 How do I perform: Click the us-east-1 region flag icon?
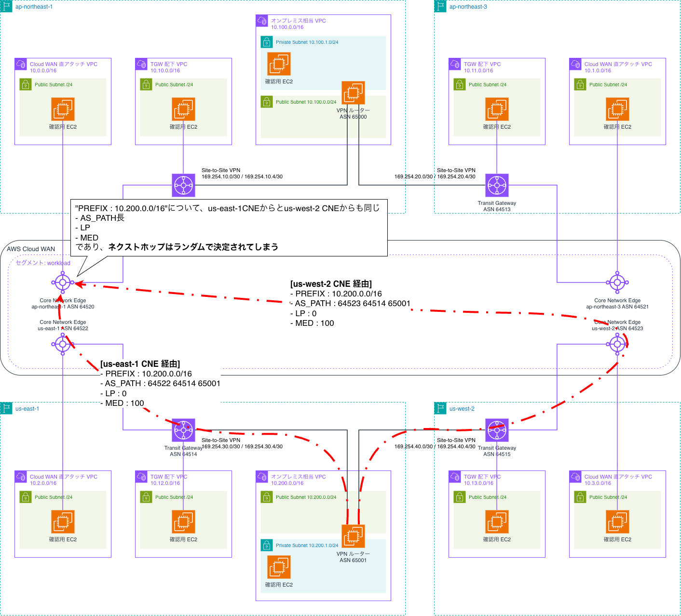[6, 408]
